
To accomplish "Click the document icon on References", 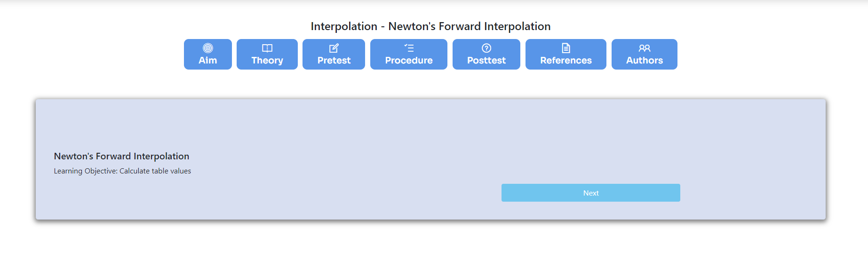I will (x=566, y=48).
